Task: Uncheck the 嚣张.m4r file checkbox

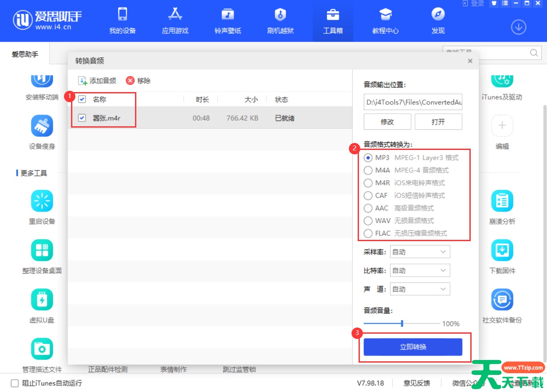Action: pyautogui.click(x=82, y=118)
